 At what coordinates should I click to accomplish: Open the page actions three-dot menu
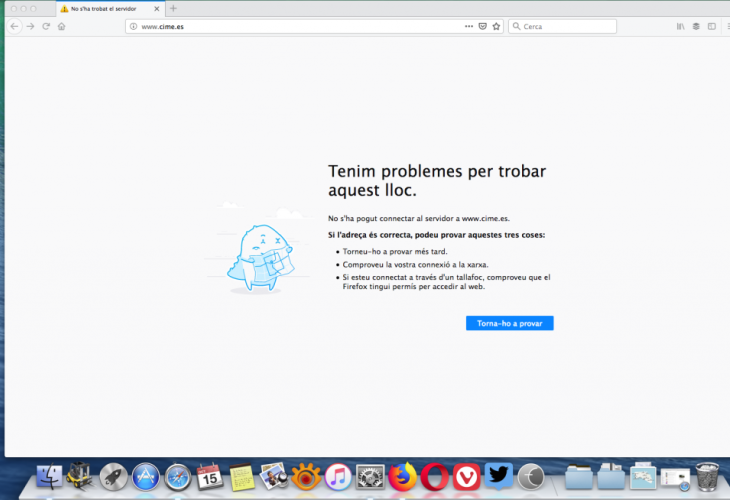click(469, 26)
